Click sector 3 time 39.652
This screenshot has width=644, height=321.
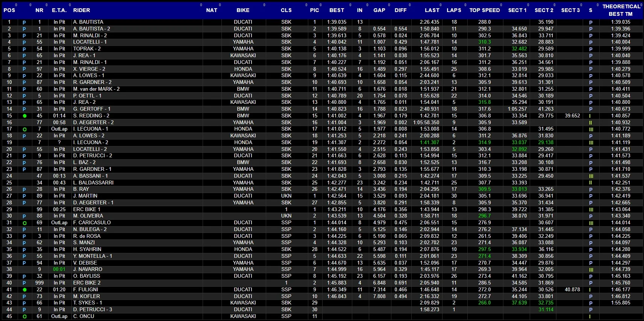(x=572, y=116)
